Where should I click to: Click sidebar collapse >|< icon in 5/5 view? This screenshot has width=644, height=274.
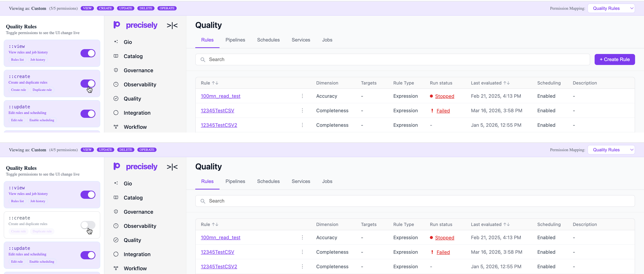[x=172, y=25]
